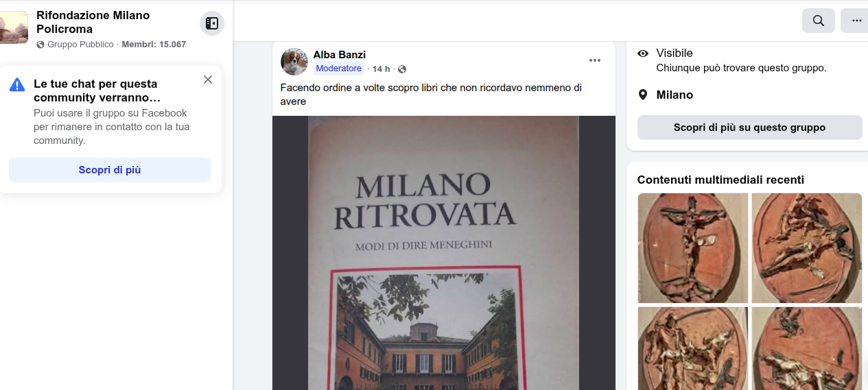Viewport: 868px width, 390px height.
Task: Click the Rifondazione Milano Policroma group cover thumbnail
Action: coord(14,27)
